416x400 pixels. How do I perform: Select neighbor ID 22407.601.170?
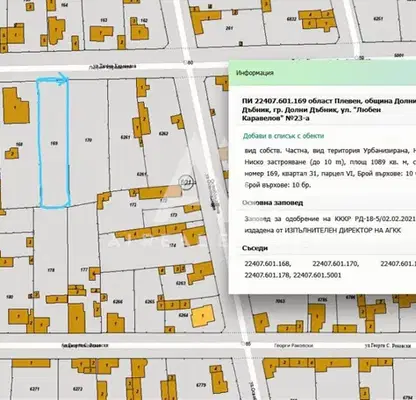[x=336, y=264]
